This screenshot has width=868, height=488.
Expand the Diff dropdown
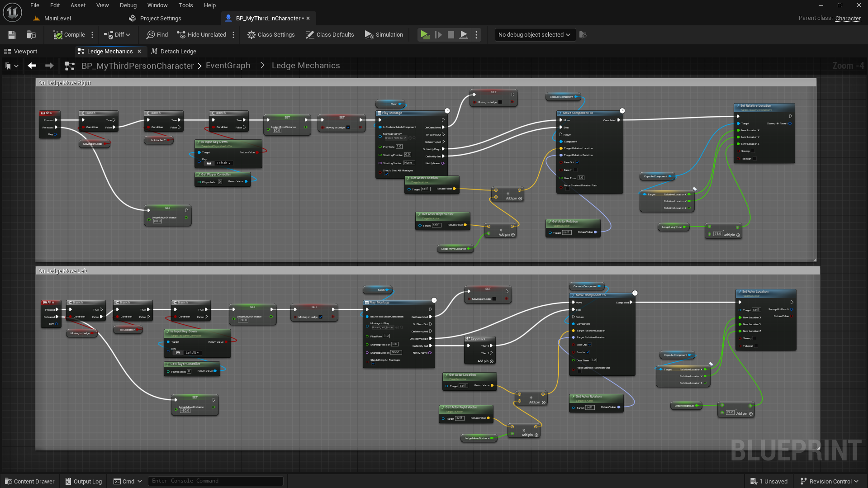point(117,35)
